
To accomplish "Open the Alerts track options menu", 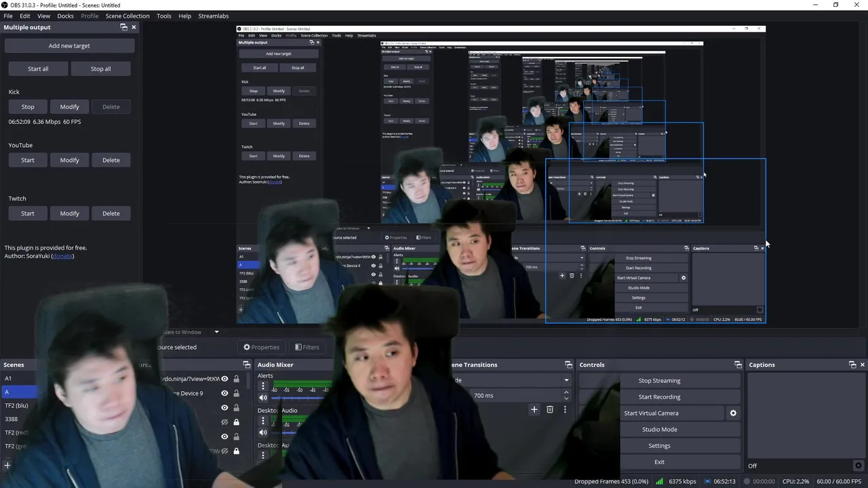I will [x=263, y=386].
